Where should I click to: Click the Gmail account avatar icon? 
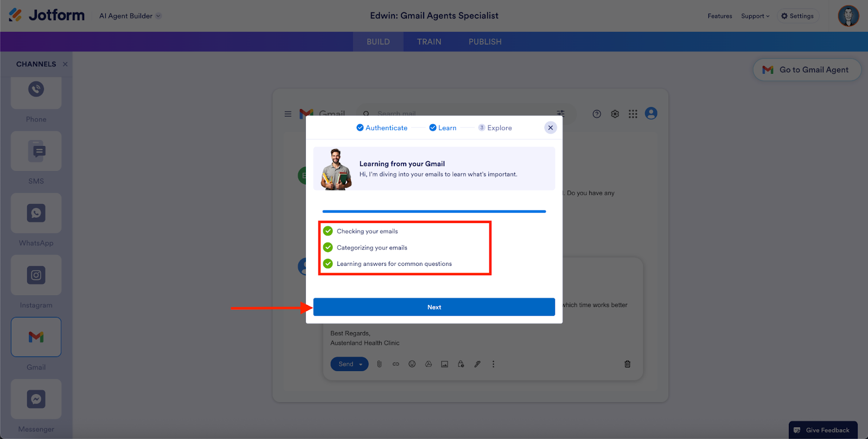point(651,113)
